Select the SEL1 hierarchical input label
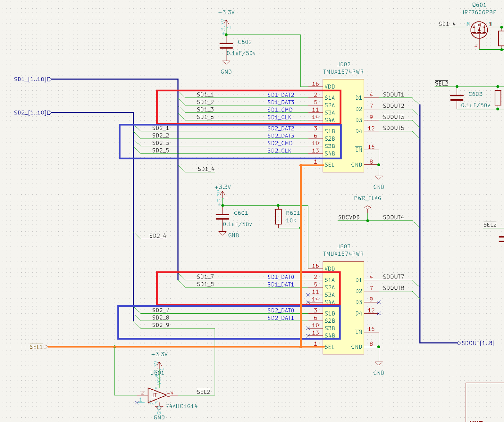This screenshot has width=504, height=422. (x=38, y=347)
